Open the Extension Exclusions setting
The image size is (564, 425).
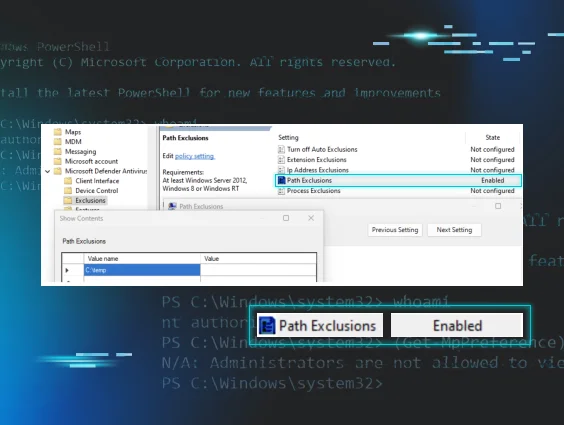pyautogui.click(x=317, y=160)
